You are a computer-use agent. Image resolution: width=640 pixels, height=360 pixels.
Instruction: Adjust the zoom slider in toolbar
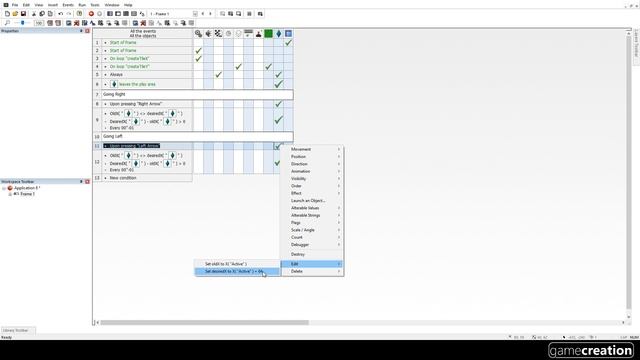(x=22, y=23)
